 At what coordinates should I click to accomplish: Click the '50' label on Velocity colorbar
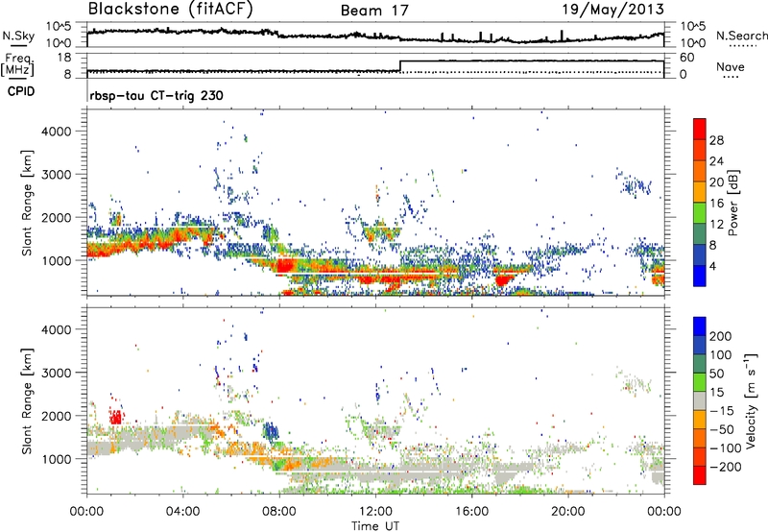[716, 374]
